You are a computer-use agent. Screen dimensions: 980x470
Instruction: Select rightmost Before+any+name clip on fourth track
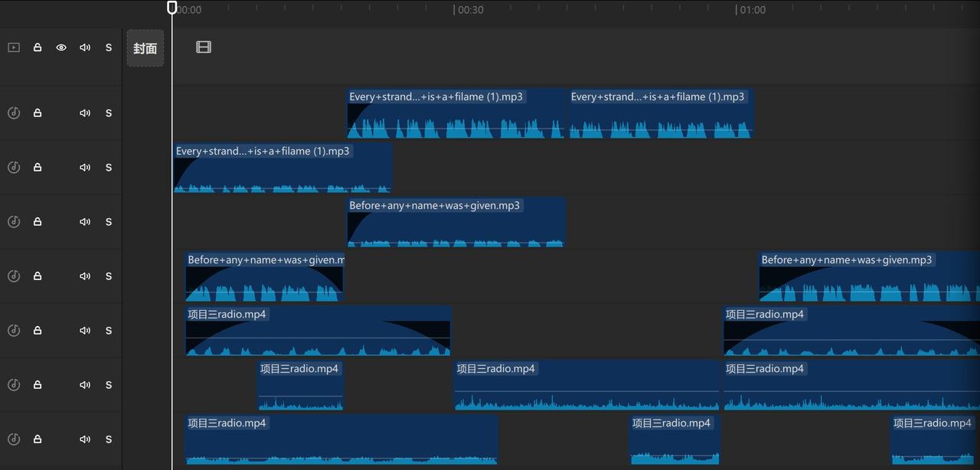(869, 276)
